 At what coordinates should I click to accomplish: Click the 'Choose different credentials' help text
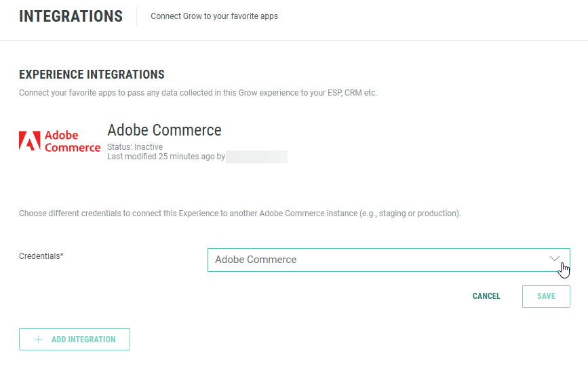click(240, 213)
